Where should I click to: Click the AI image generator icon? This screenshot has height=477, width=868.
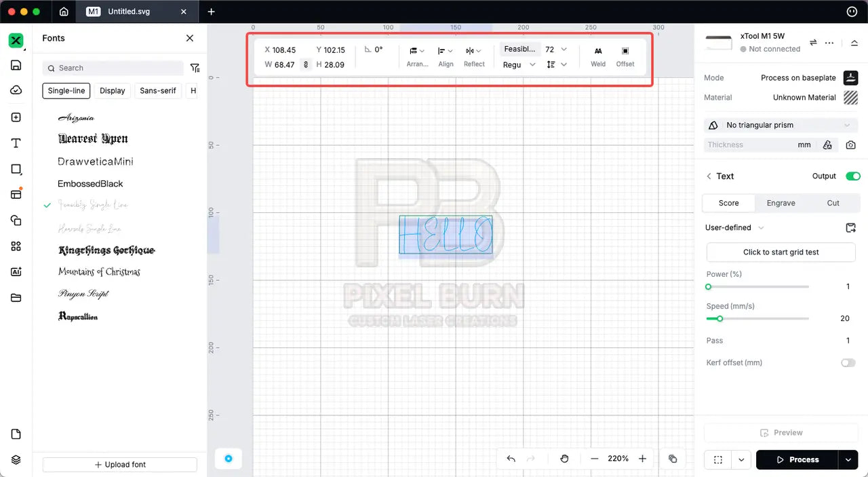16,271
